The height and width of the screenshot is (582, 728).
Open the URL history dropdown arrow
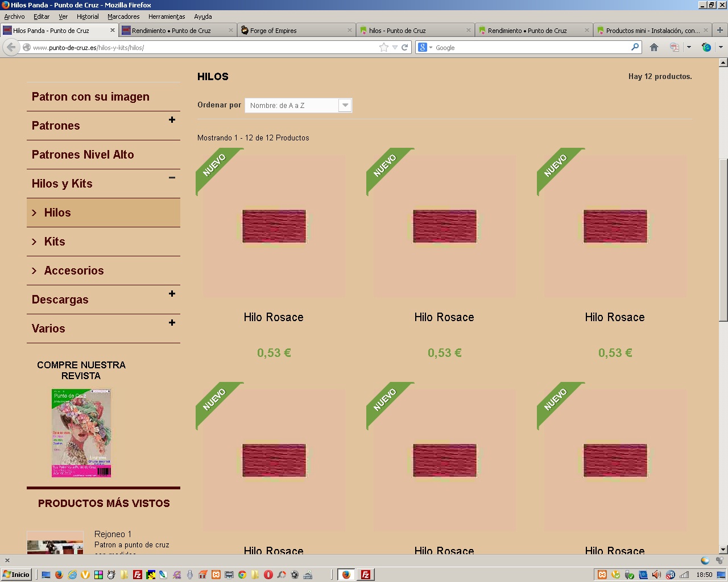coord(395,48)
